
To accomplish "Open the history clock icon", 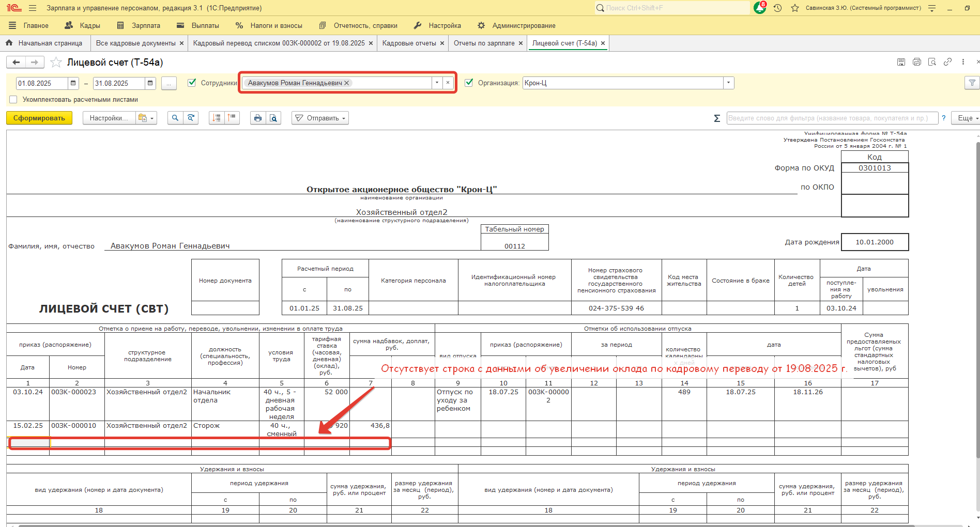I will click(x=777, y=8).
